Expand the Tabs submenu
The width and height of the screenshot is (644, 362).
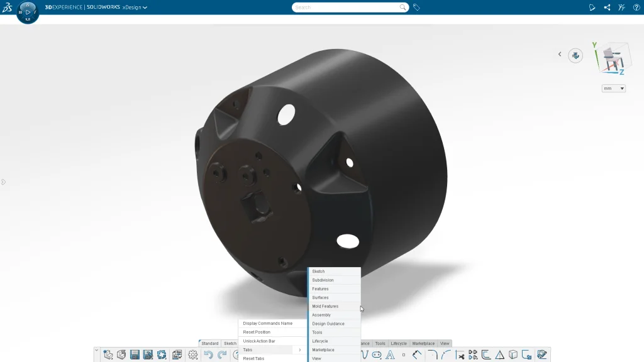pos(248,349)
